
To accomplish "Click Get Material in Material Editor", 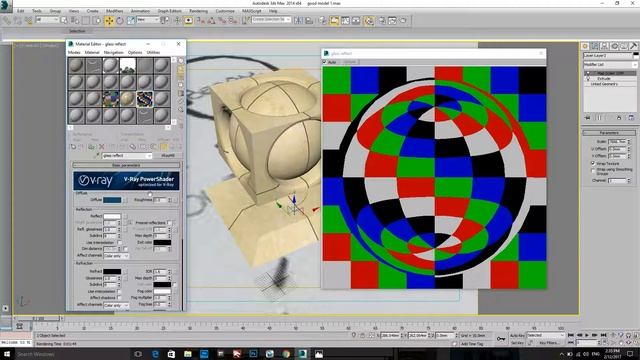I will pyautogui.click(x=73, y=147).
